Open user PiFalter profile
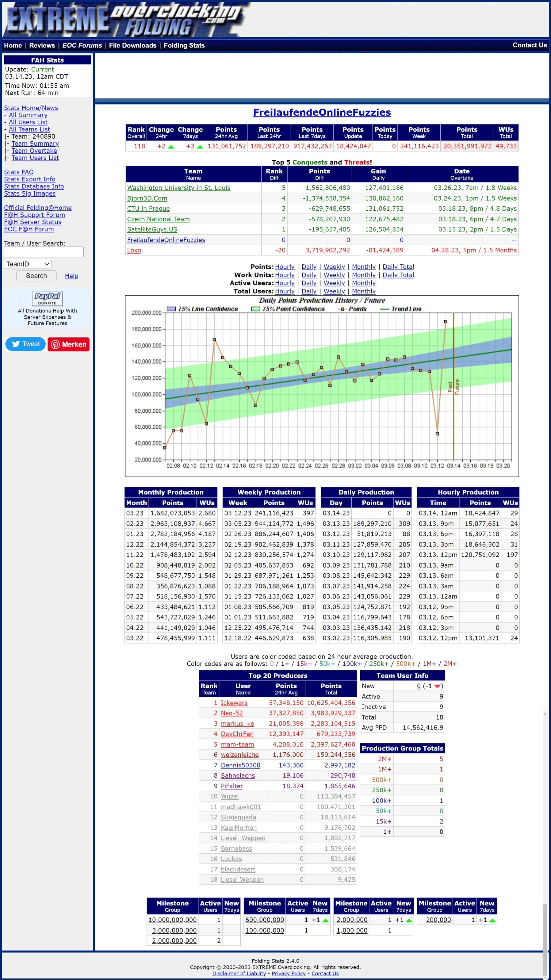 tap(232, 786)
